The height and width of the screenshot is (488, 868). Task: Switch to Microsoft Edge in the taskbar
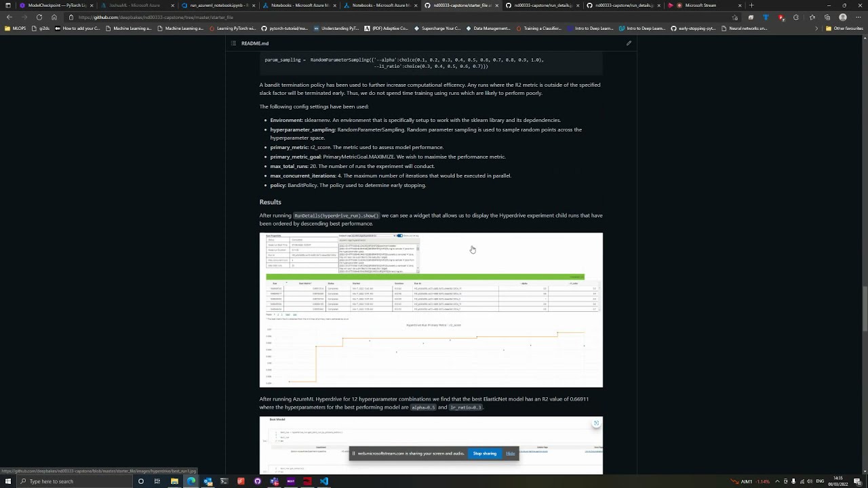tap(191, 481)
